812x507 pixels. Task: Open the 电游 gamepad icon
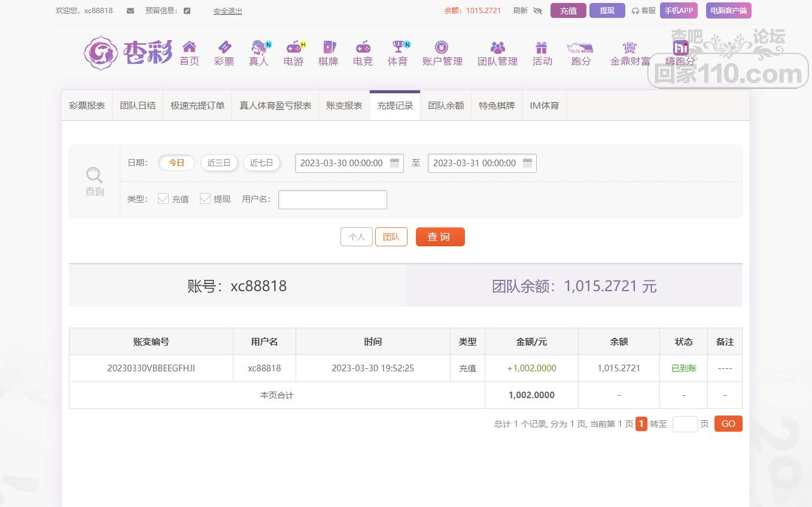(293, 47)
